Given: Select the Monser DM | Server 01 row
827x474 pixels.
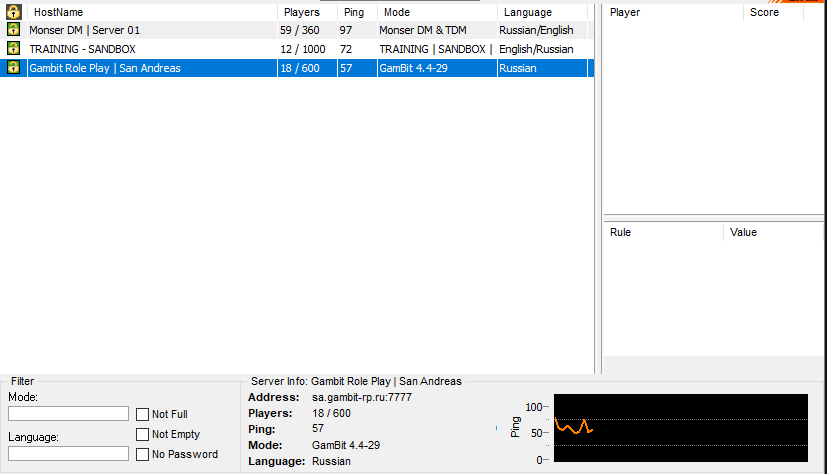Looking at the screenshot, I should click(150, 30).
